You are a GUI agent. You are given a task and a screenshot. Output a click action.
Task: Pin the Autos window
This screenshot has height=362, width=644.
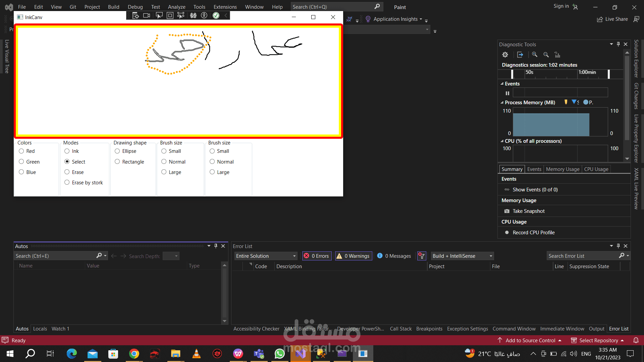216,246
